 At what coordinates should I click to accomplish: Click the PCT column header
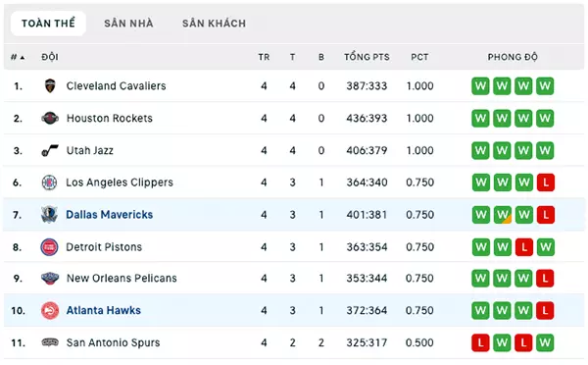(419, 57)
